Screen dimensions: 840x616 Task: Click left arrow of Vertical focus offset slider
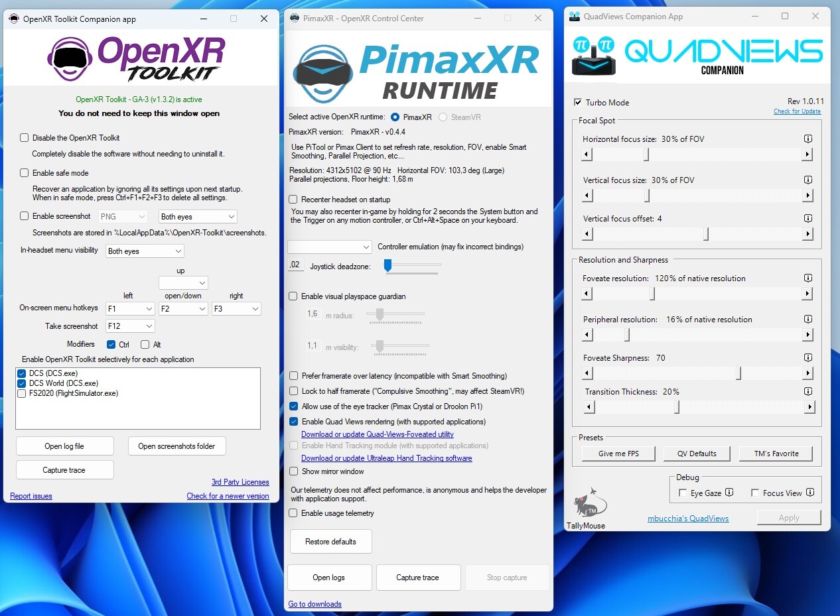point(587,234)
